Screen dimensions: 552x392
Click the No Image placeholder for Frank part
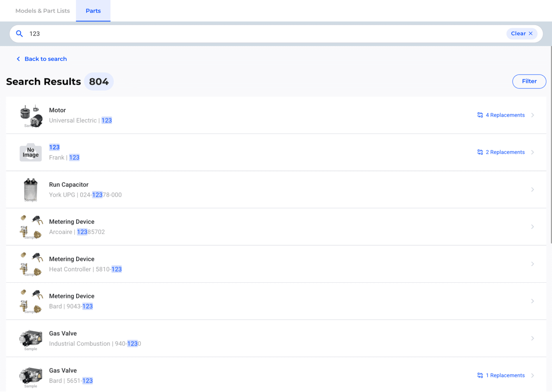pos(31,152)
